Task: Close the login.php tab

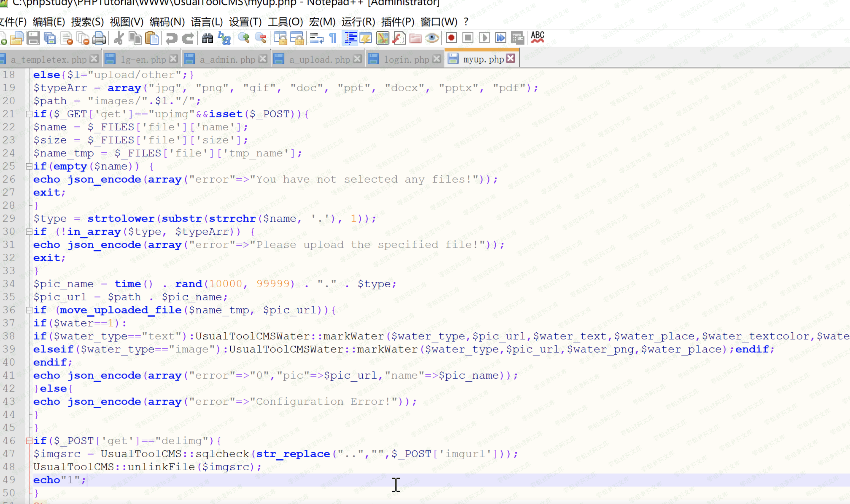Action: (437, 59)
